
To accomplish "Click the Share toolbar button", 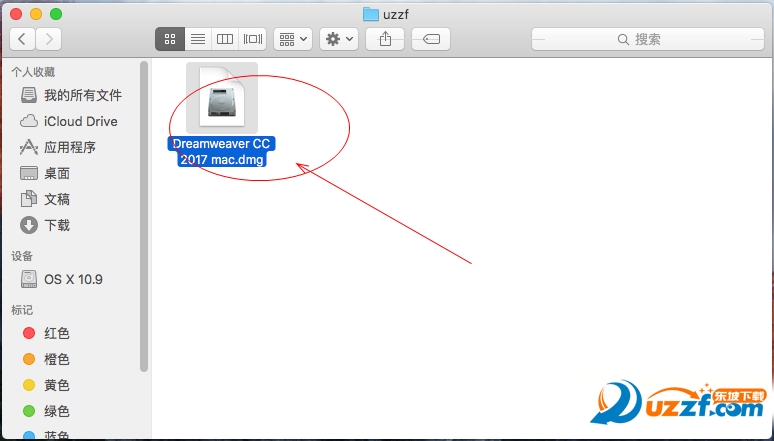I will click(x=385, y=39).
